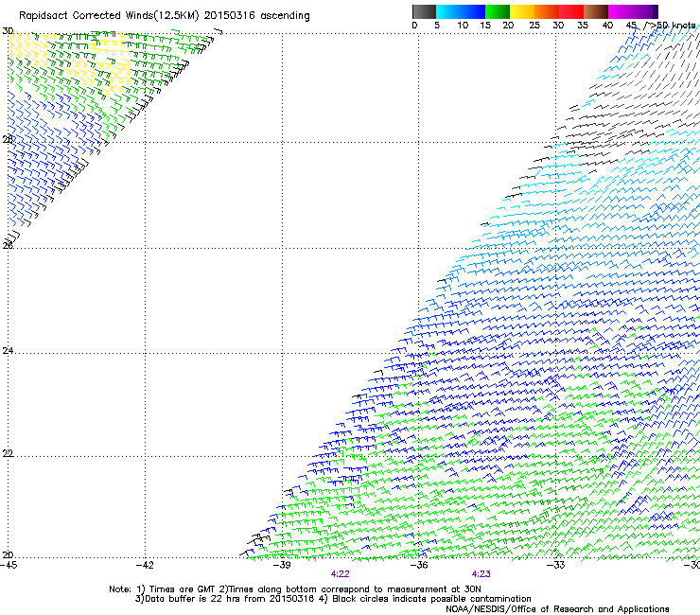Click the '-42' longitude axis label

point(145,565)
